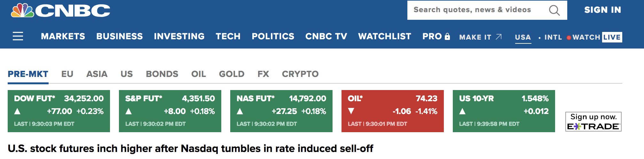Click the Make It external arrow icon
The image size is (644, 159).
pyautogui.click(x=499, y=37)
